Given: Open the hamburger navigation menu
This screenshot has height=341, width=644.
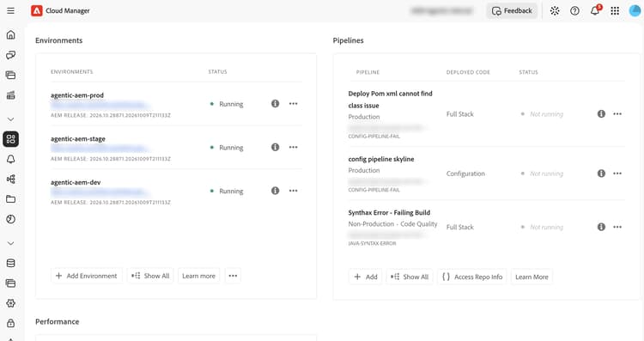Looking at the screenshot, I should point(10,10).
